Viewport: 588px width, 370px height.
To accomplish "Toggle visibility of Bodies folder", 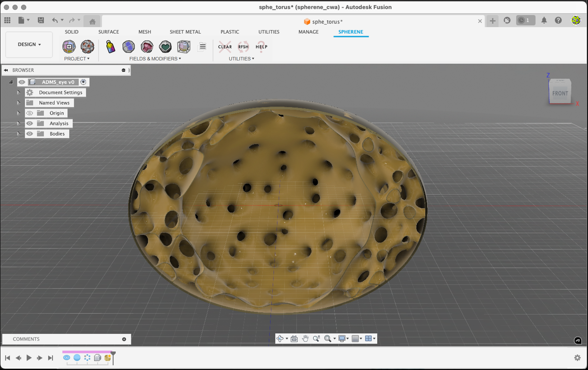I will (29, 134).
